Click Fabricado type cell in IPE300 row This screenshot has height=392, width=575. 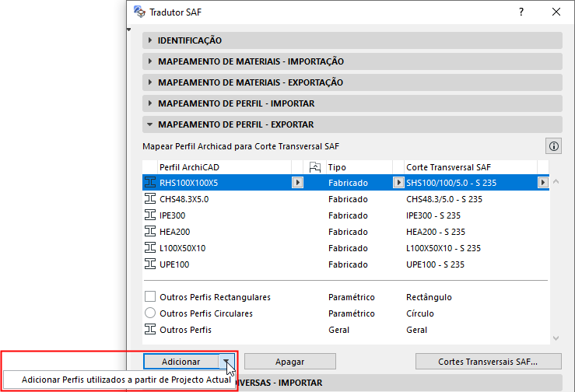click(x=348, y=215)
